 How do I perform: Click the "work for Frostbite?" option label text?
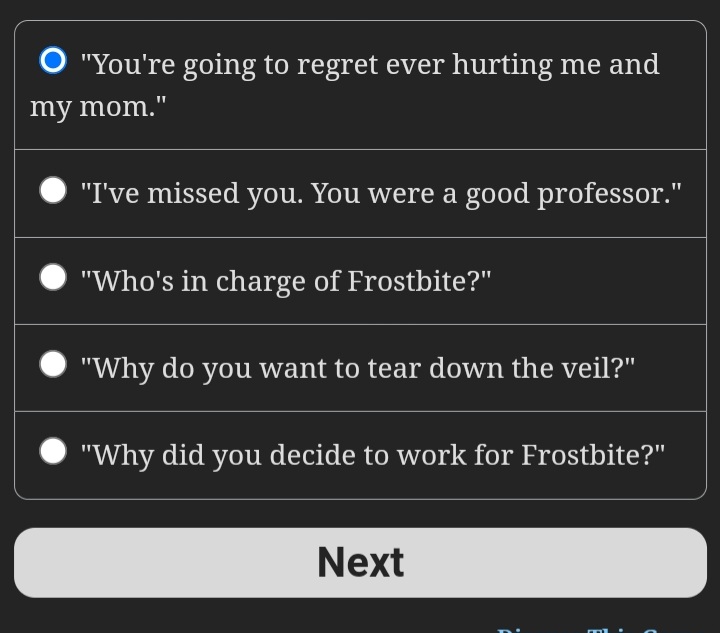[530, 455]
